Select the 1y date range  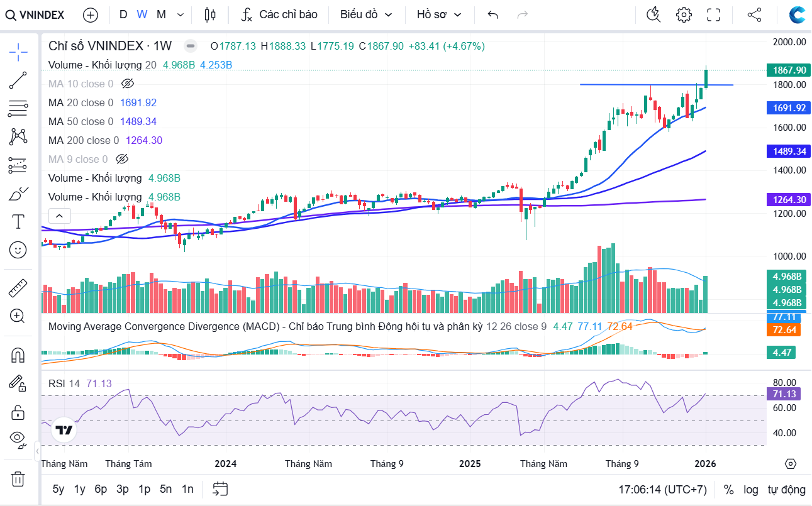(80, 489)
